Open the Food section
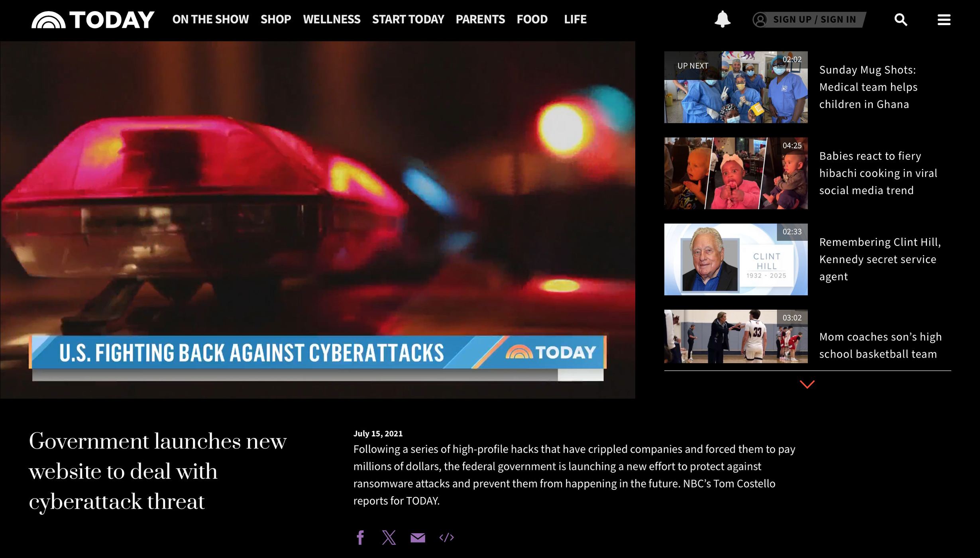 [532, 20]
